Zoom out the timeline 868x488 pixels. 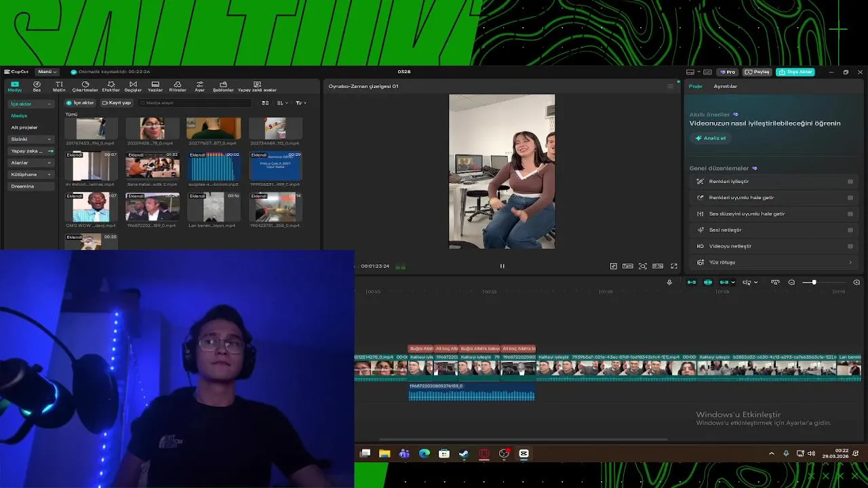(791, 282)
